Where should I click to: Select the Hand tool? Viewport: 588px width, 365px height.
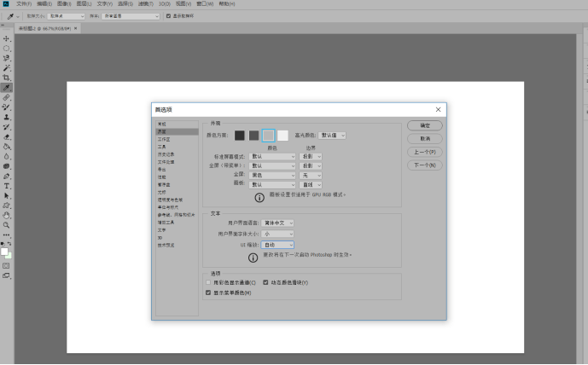click(7, 215)
